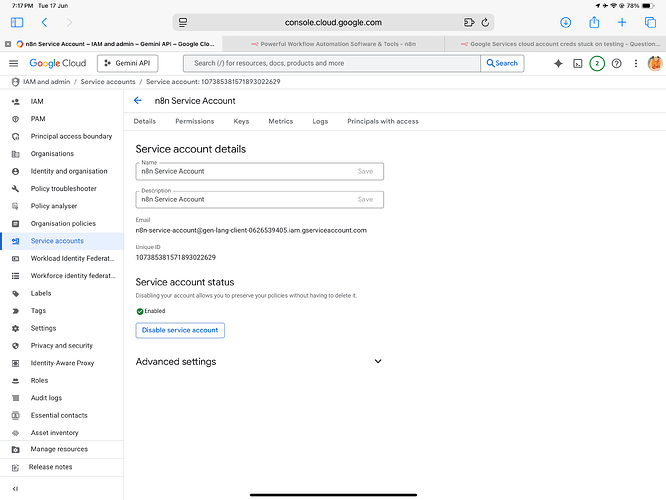The image size is (666, 500).
Task: Switch to Powerful Workflow Automation n8n tab
Action: coord(333,44)
